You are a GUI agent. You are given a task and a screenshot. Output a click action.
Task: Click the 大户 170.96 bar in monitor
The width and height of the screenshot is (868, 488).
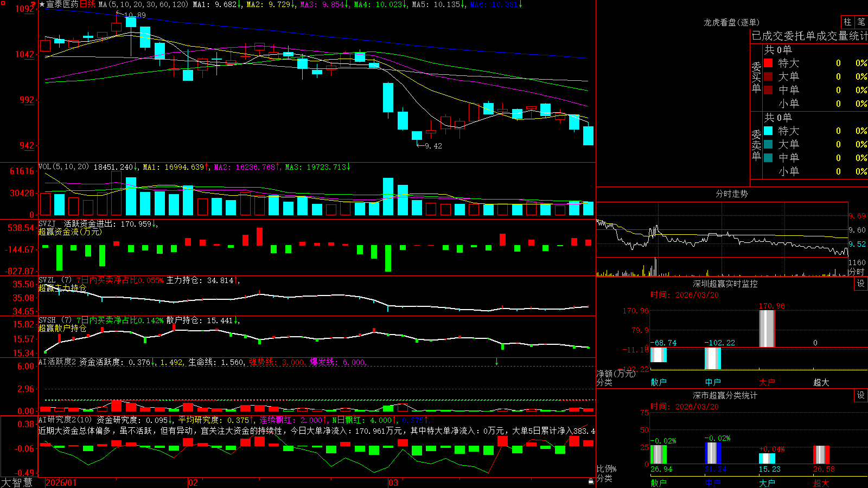coord(767,329)
